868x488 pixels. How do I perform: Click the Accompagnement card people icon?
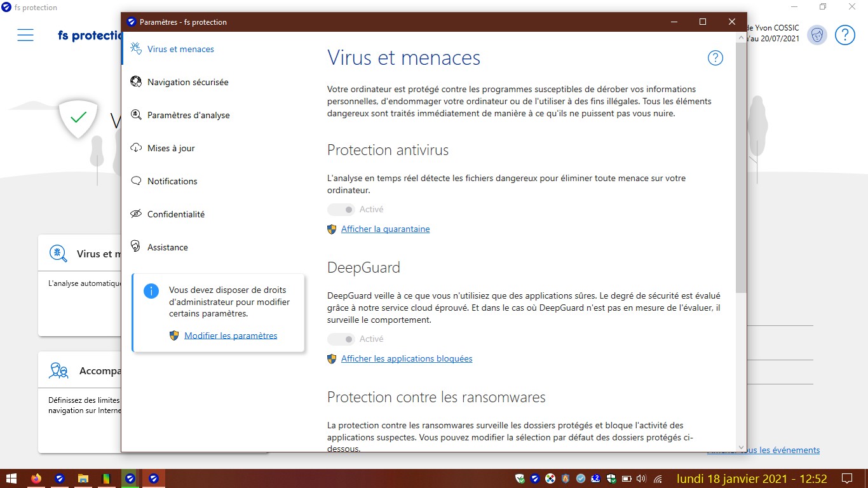tap(59, 370)
